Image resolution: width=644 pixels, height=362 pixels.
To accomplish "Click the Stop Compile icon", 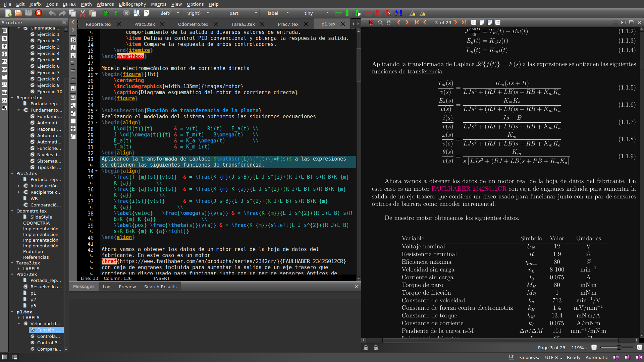I will coord(126,13).
